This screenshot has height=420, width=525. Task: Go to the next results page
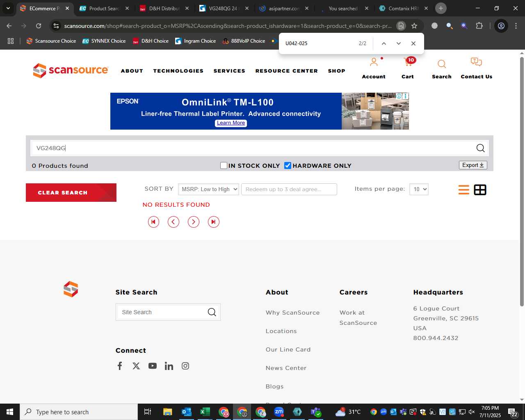click(194, 222)
